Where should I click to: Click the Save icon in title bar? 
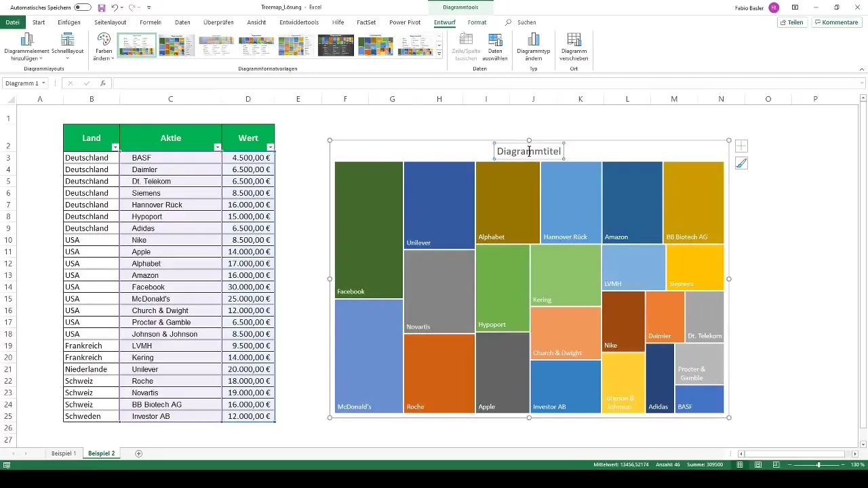point(102,7)
